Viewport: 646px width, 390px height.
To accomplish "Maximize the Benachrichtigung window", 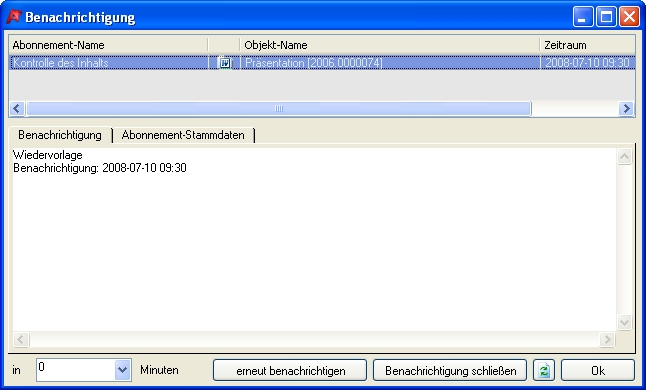I will 606,17.
